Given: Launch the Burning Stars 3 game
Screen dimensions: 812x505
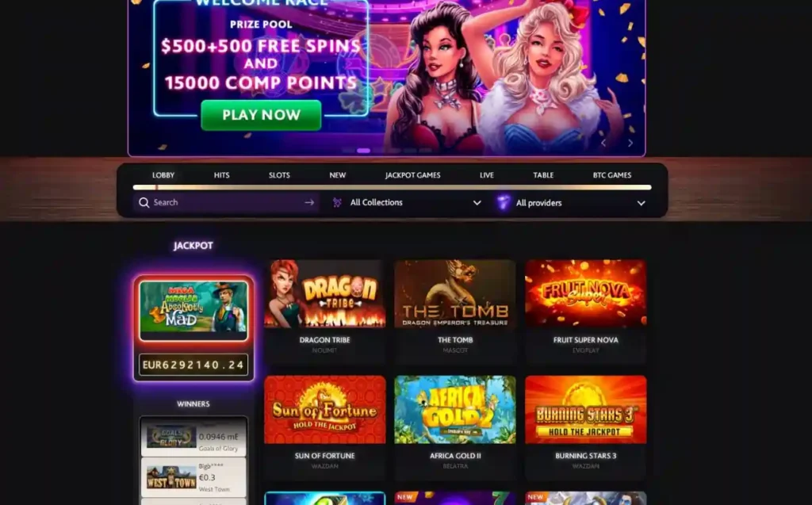Looking at the screenshot, I should click(586, 410).
